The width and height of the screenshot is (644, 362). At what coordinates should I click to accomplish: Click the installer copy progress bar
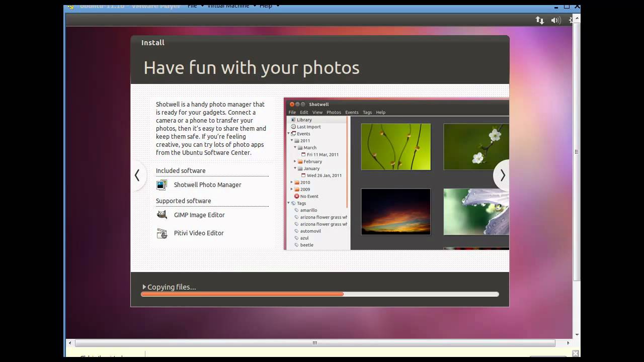point(320,294)
